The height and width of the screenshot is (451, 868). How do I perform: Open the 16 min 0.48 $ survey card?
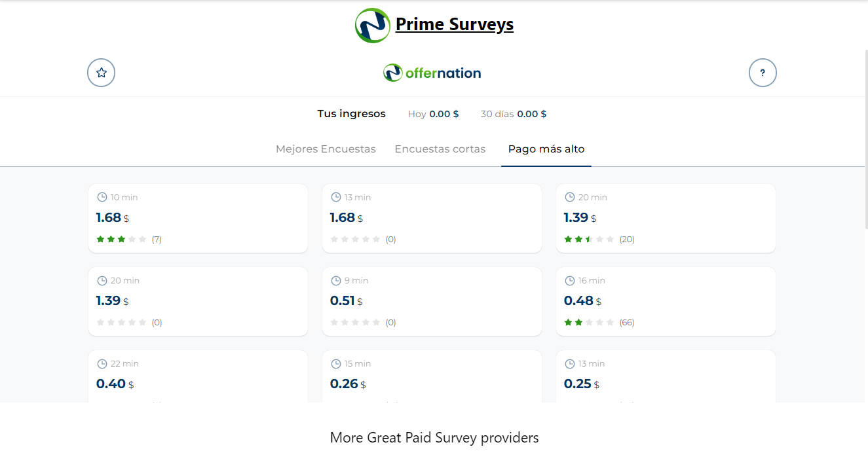pos(666,301)
